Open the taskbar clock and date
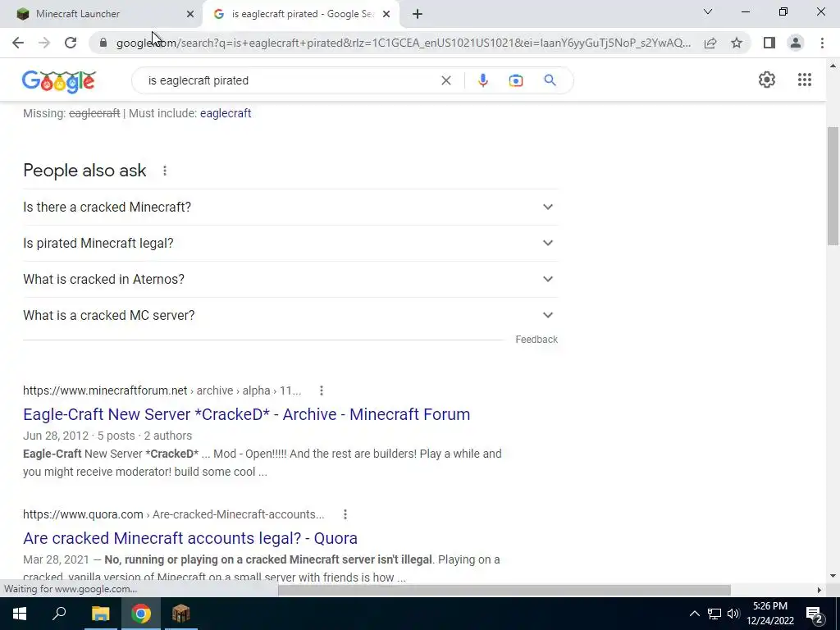 770,614
